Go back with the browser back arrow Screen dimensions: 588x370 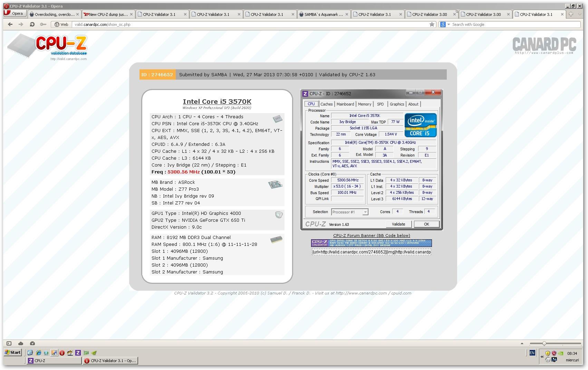click(10, 24)
